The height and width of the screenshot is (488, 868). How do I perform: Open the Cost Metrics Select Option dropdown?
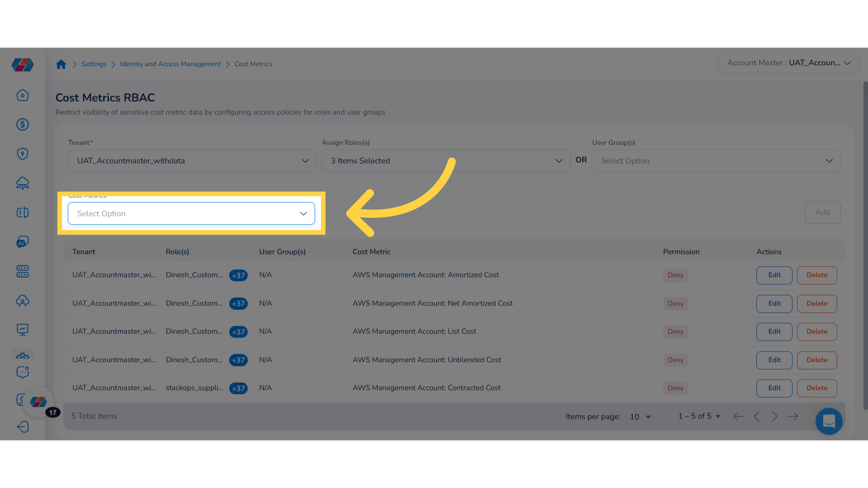click(x=191, y=214)
